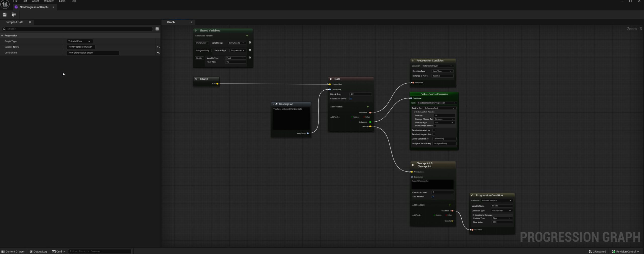The height and width of the screenshot is (254, 644).
Task: Toggle Can Instant Unlock checkbox on Gate
Action: click(351, 99)
